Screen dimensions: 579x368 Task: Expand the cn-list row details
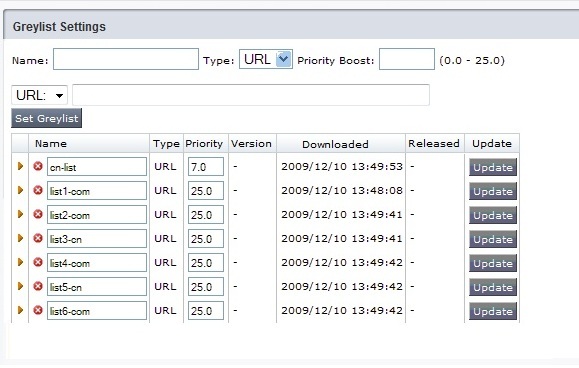(20, 166)
